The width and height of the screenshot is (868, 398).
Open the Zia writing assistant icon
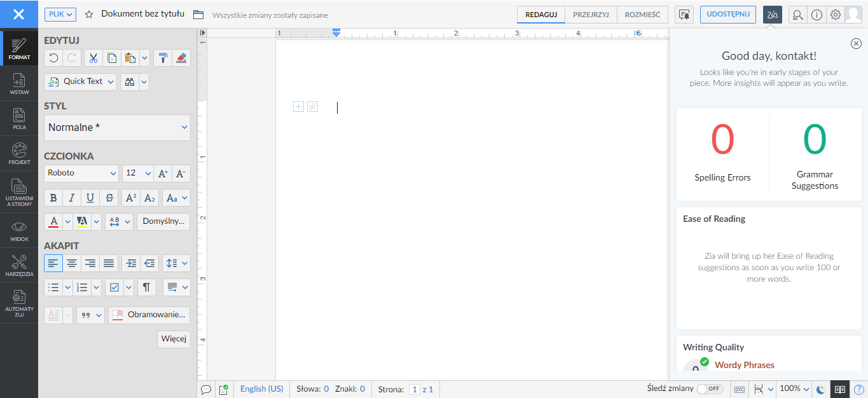coord(773,15)
